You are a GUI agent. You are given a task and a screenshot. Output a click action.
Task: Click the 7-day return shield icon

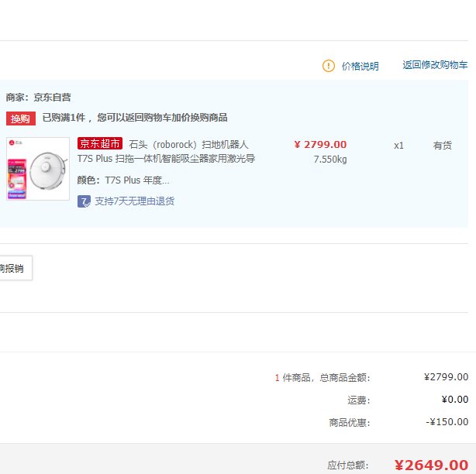coord(84,201)
